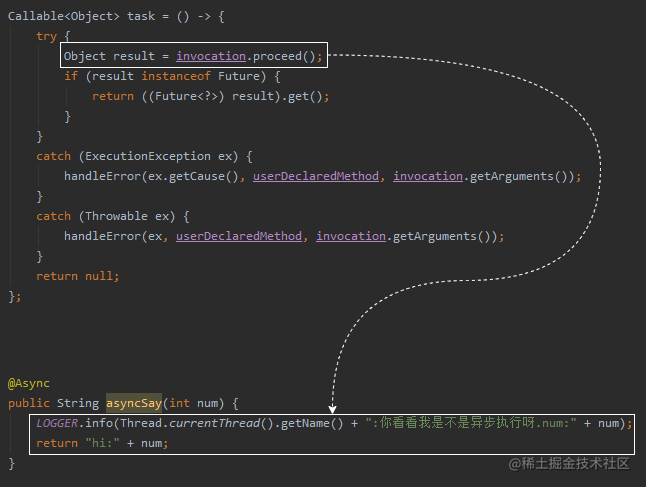Click 'getName()' method call
Screen dimensions: 646x487
coord(312,423)
